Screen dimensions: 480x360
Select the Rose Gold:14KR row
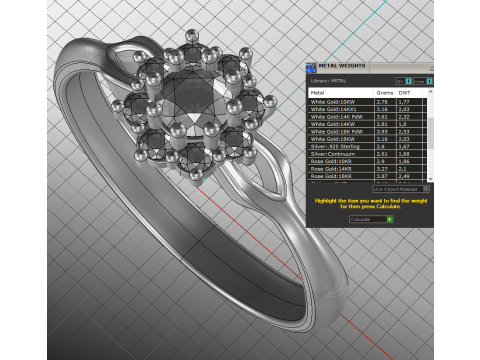click(x=367, y=169)
